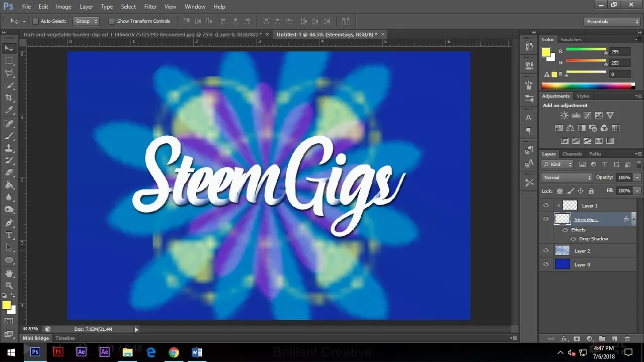Select the Zoom tool
This screenshot has height=362, width=644.
9,285
